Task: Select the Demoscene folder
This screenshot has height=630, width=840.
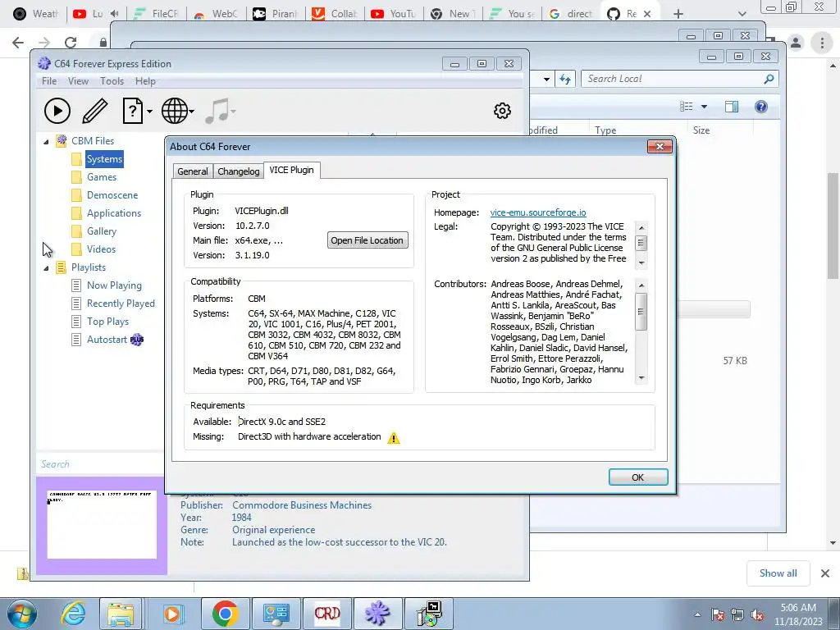Action: (112, 195)
